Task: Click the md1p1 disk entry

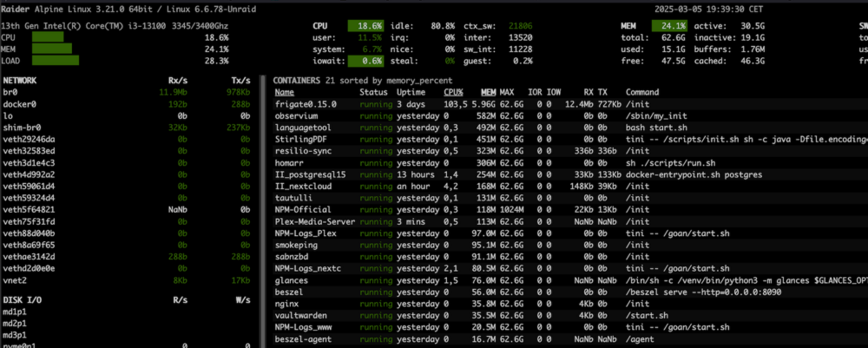Action: [15, 312]
